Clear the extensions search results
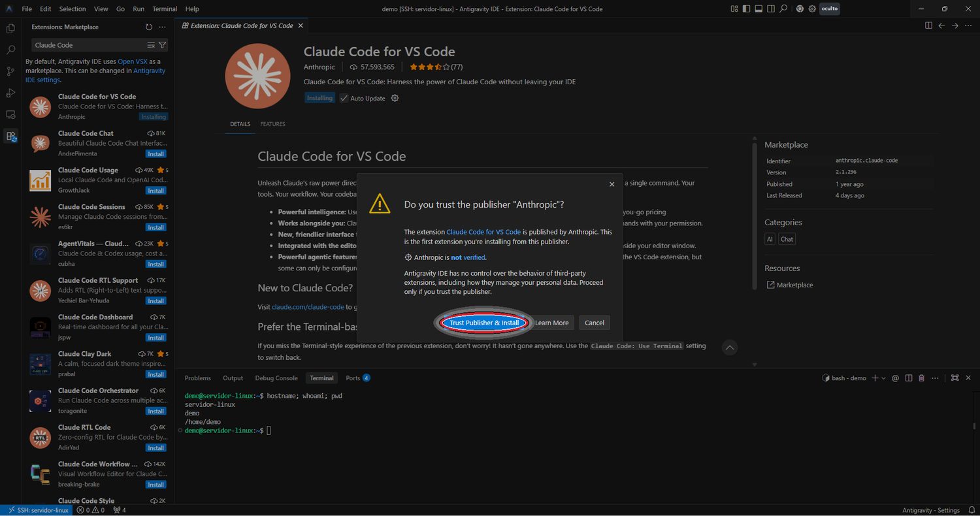 [151, 45]
